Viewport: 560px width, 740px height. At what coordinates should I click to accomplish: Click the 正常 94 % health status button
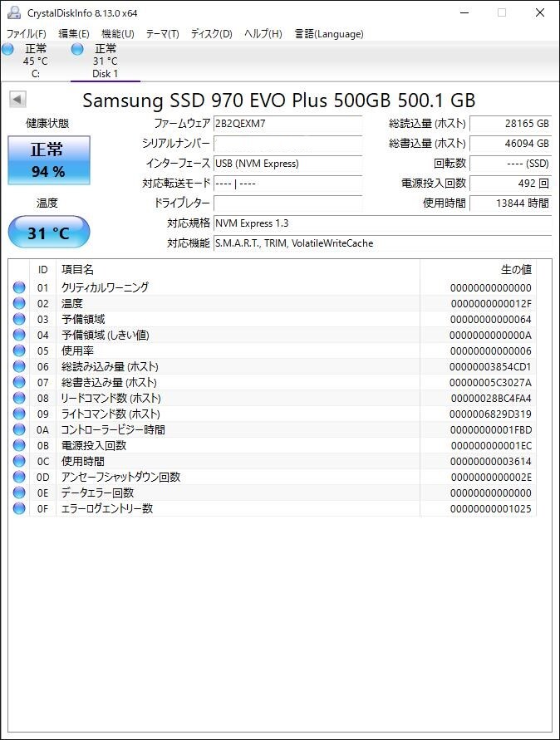tap(49, 160)
